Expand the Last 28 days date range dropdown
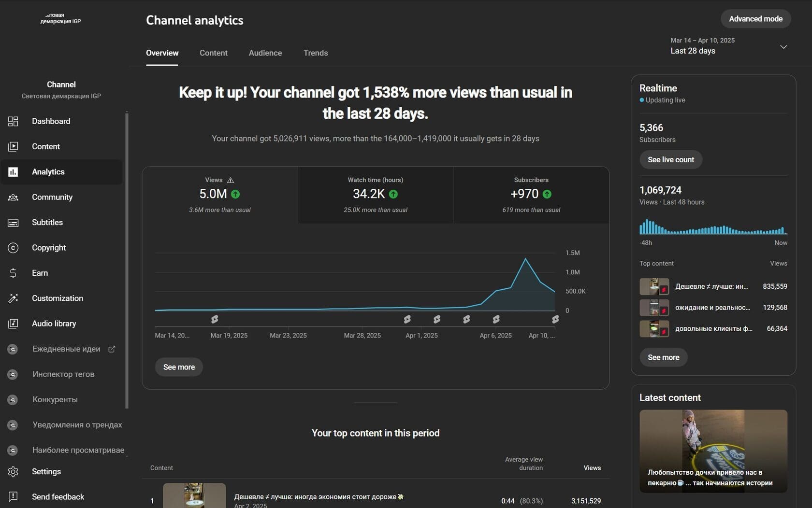Image resolution: width=812 pixels, height=508 pixels. (x=783, y=47)
